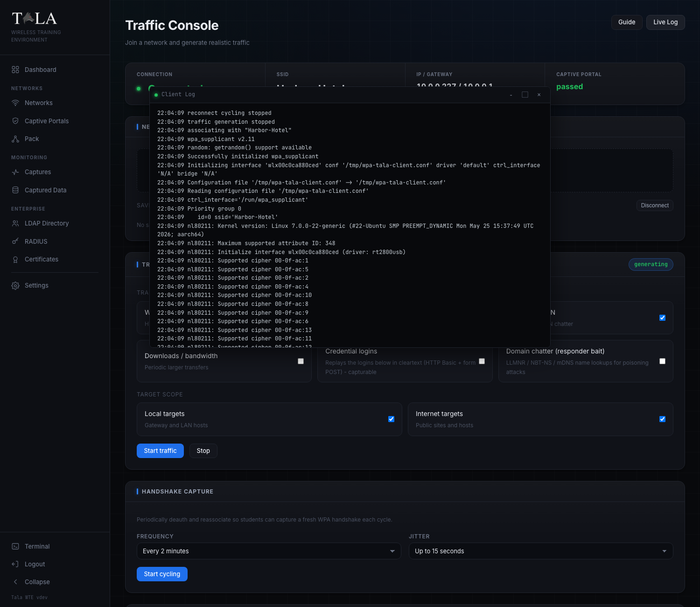This screenshot has width=700, height=607.
Task: Click the Certificates badge icon
Action: 15,259
